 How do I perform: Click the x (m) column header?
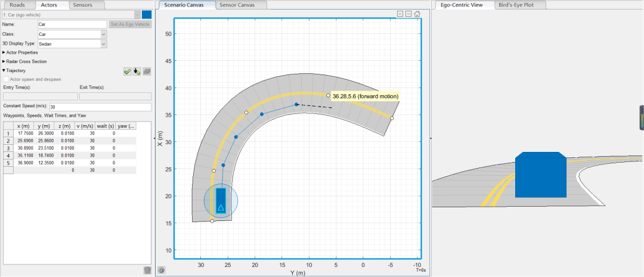click(23, 126)
